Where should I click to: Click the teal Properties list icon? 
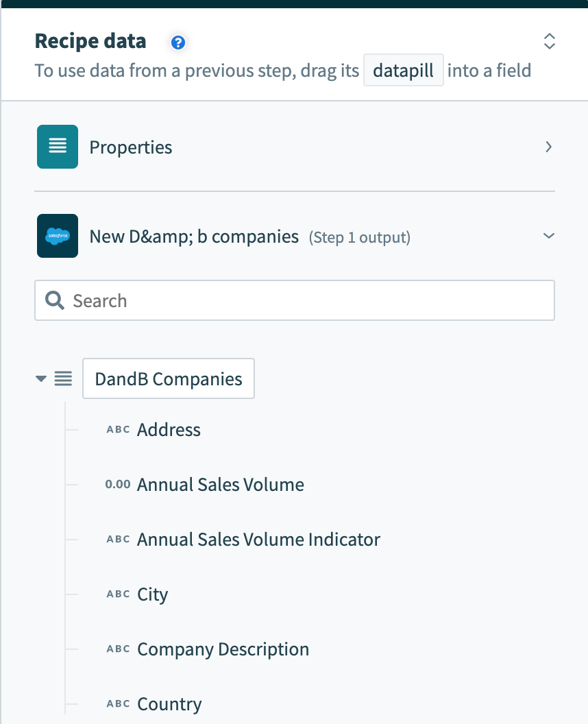57,146
